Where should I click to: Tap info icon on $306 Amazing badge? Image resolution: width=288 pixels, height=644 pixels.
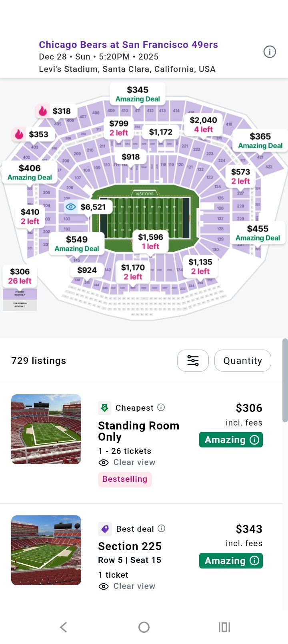tap(254, 440)
